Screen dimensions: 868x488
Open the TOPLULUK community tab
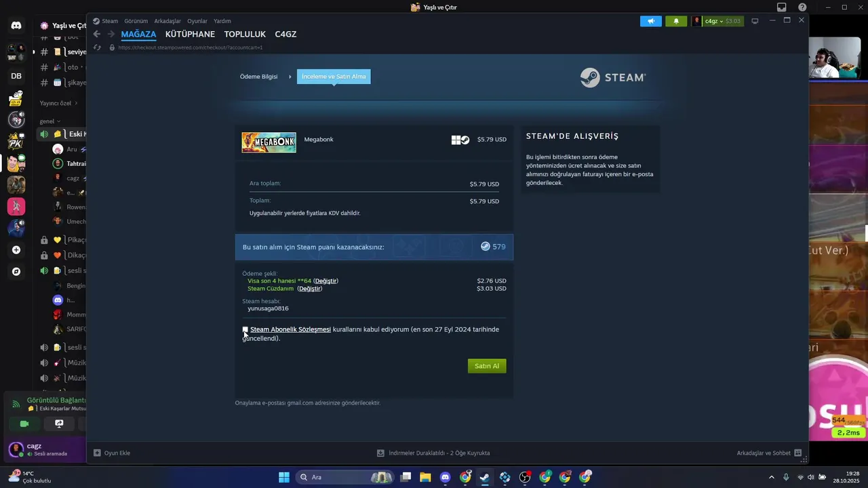click(245, 34)
